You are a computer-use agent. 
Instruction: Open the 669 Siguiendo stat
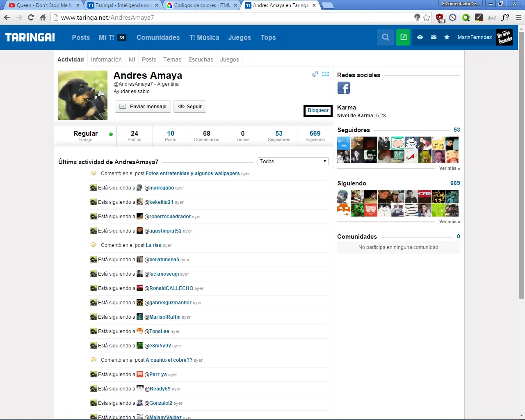point(315,136)
